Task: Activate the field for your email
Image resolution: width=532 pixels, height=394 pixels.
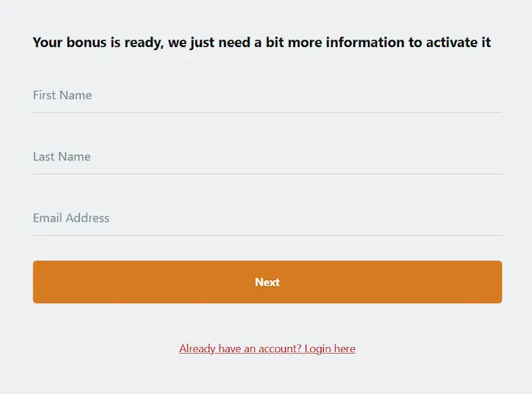Action: [x=268, y=218]
